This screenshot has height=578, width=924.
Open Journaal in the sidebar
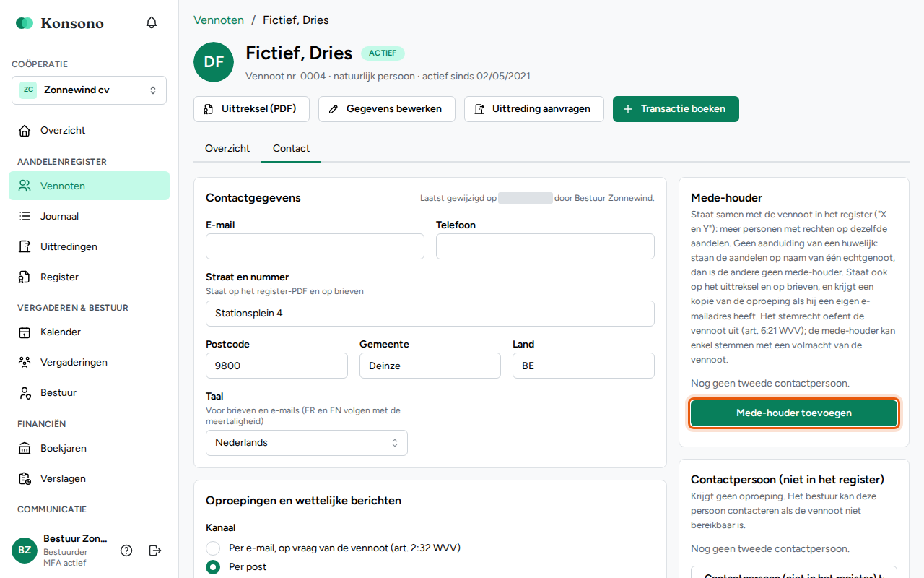click(x=89, y=216)
